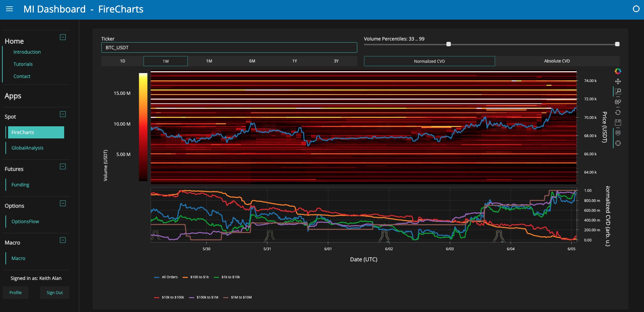Image resolution: width=644 pixels, height=312 pixels.
Task: Click the lower Volume Percentiles slider handle
Action: coord(448,44)
